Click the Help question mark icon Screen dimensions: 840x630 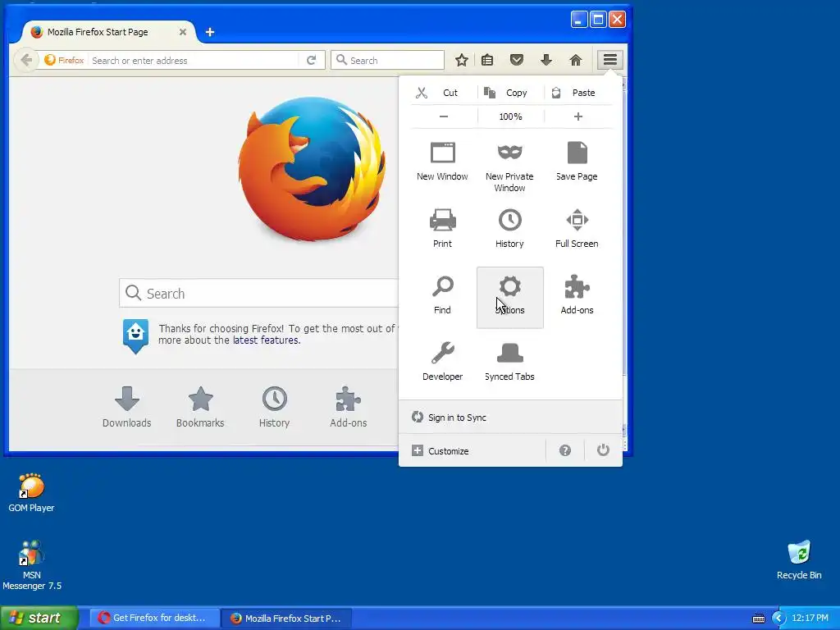point(564,450)
